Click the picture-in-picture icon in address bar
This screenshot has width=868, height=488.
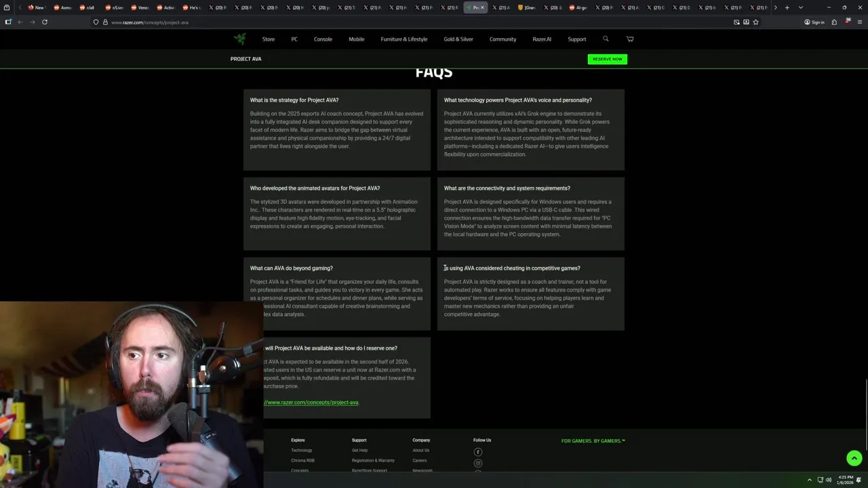(736, 22)
